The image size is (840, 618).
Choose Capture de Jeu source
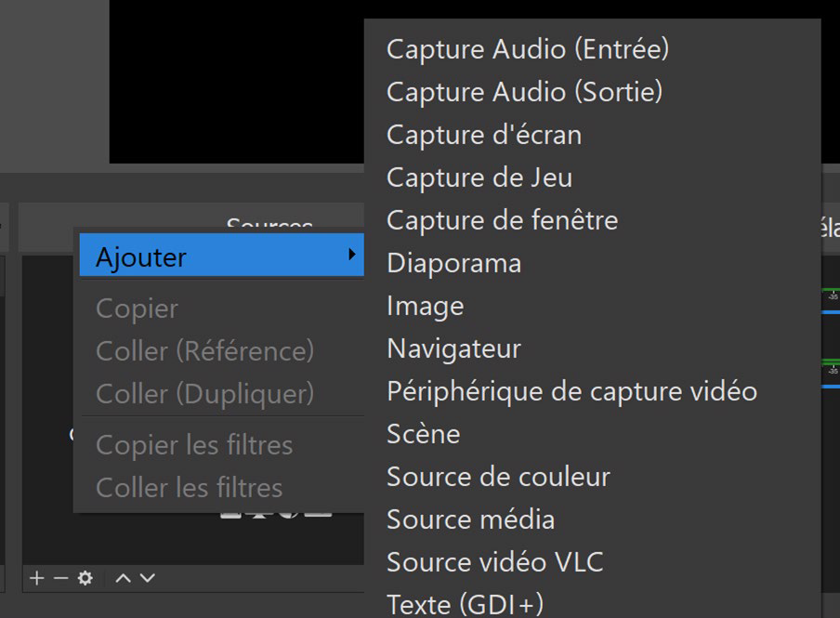[x=479, y=178]
